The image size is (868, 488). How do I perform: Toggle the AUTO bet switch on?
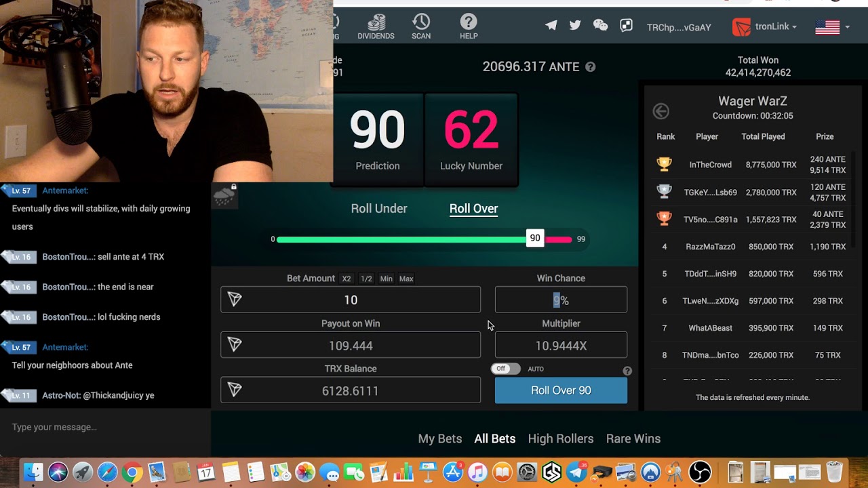(505, 369)
